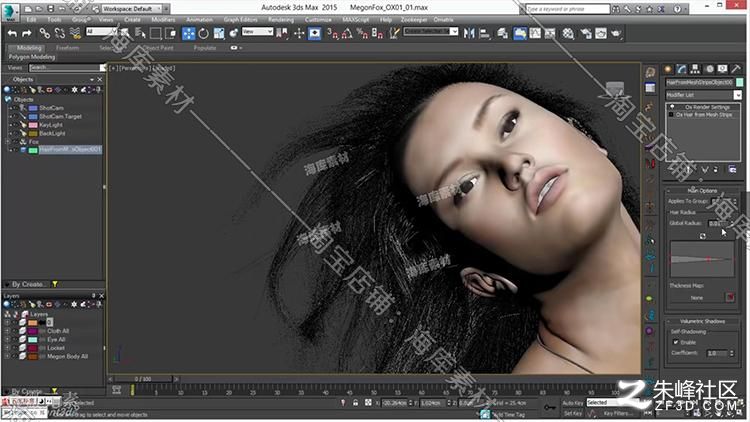Activate the Bind to Space Warp tool
The image size is (750, 422).
click(x=75, y=33)
